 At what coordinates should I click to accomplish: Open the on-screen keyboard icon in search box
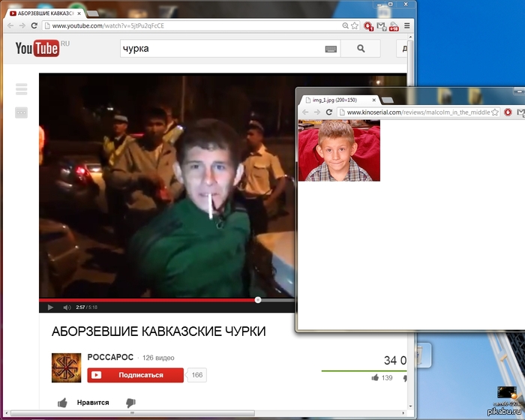tap(331, 49)
